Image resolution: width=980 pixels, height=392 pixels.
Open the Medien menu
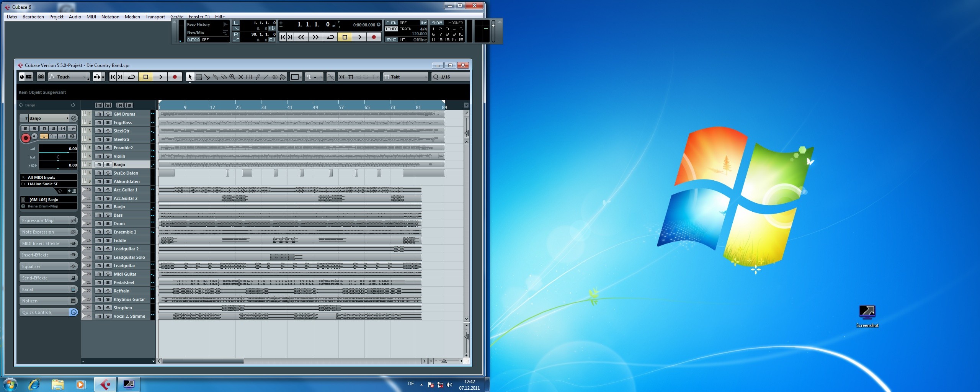pos(132,17)
